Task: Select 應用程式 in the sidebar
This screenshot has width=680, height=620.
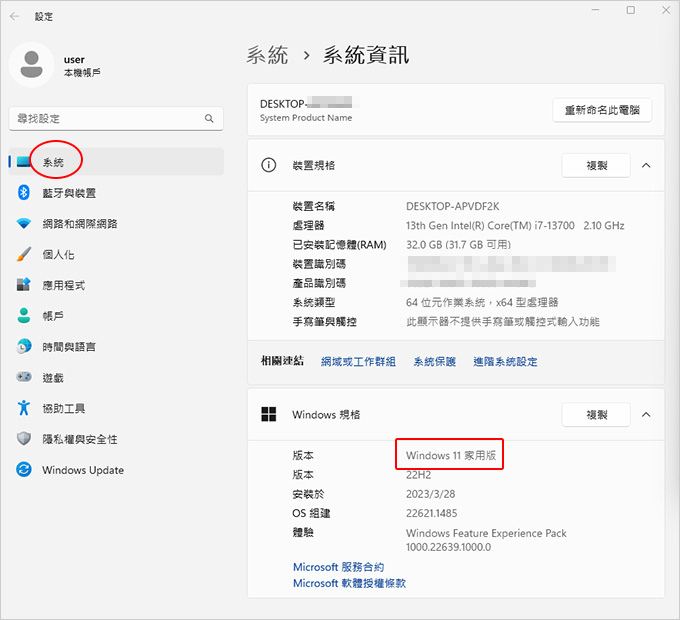Action: click(116, 285)
